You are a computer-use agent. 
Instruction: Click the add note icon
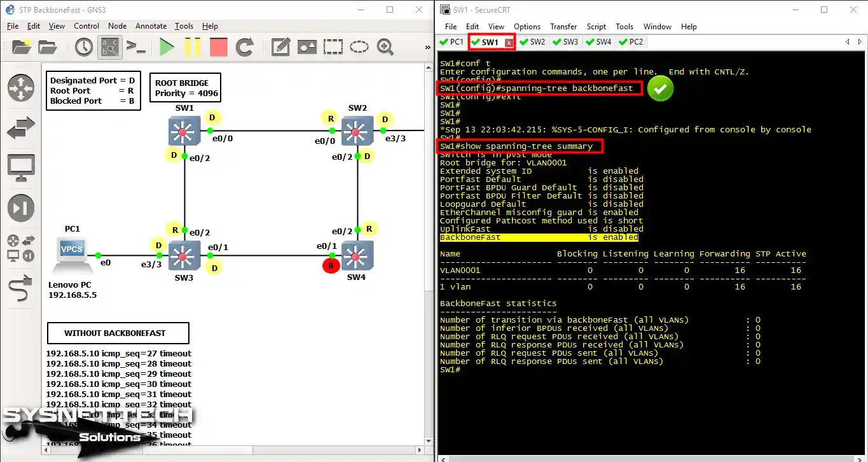pyautogui.click(x=281, y=47)
